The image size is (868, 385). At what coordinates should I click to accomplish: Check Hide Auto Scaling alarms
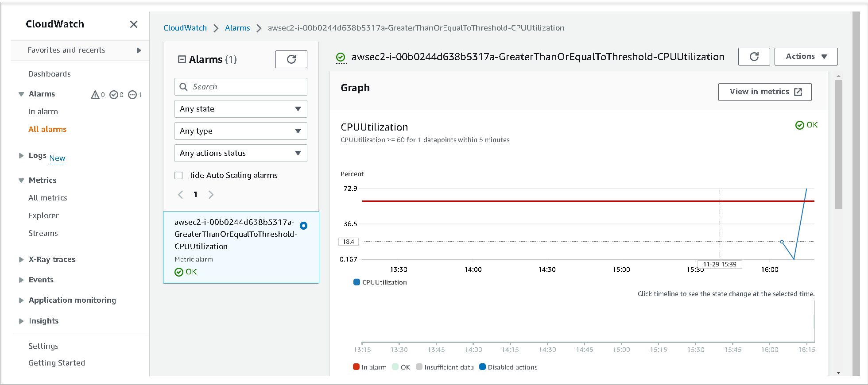[x=178, y=176]
